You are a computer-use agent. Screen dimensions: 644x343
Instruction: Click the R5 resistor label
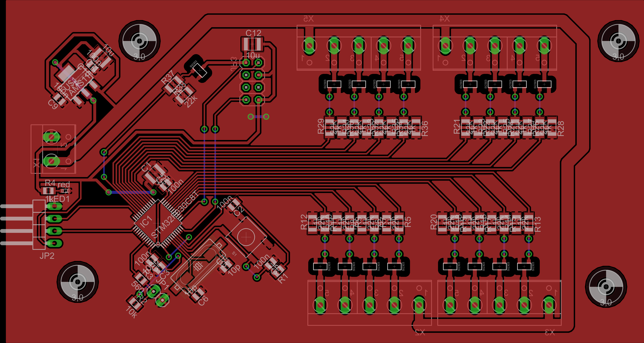[x=408, y=222]
